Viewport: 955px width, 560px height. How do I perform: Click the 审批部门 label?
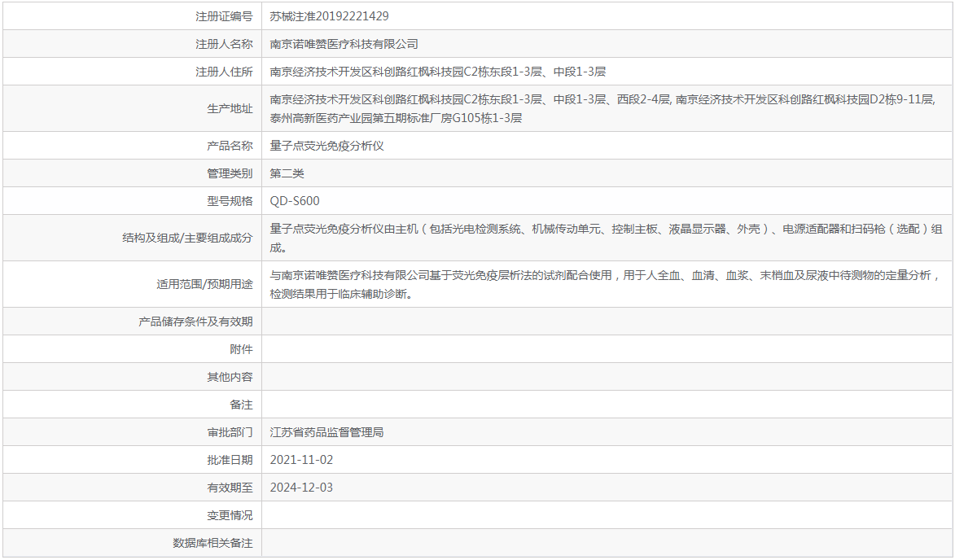click(230, 433)
